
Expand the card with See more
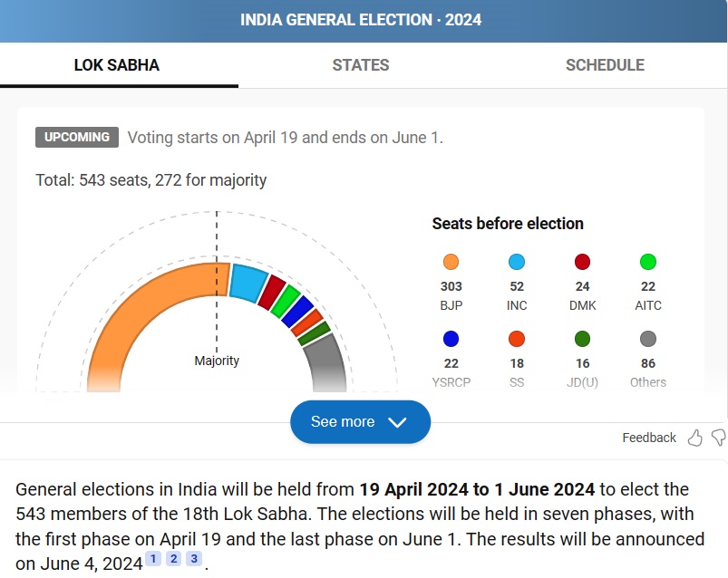[x=360, y=422]
